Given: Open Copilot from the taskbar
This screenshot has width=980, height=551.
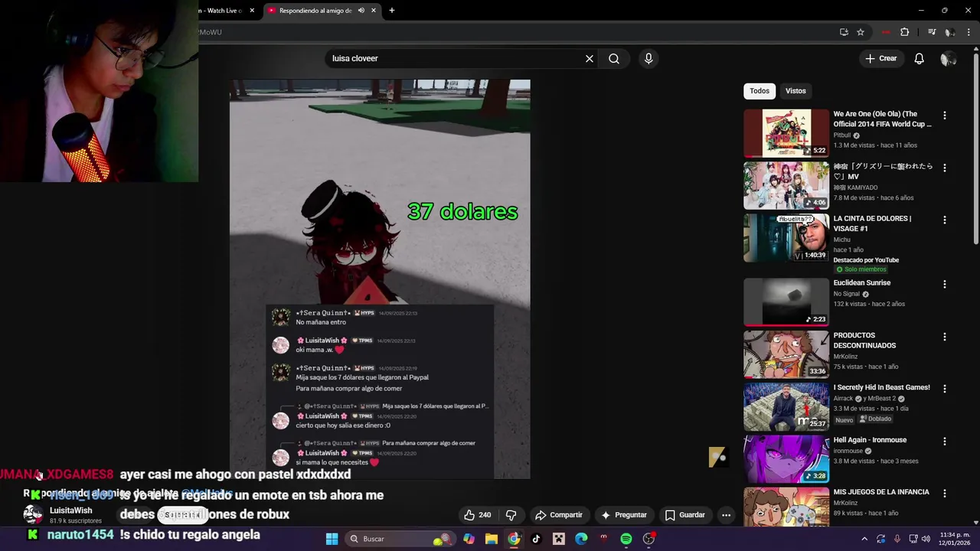Looking at the screenshot, I should pos(469,539).
